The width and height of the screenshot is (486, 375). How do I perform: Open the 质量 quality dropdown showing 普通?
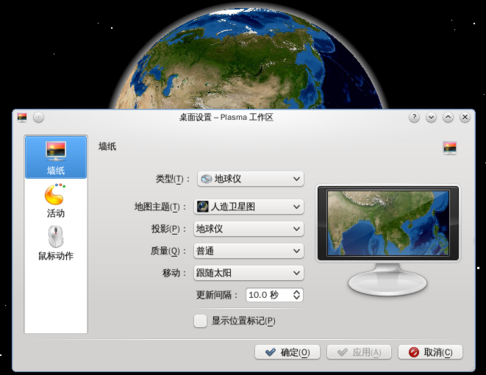pos(249,251)
